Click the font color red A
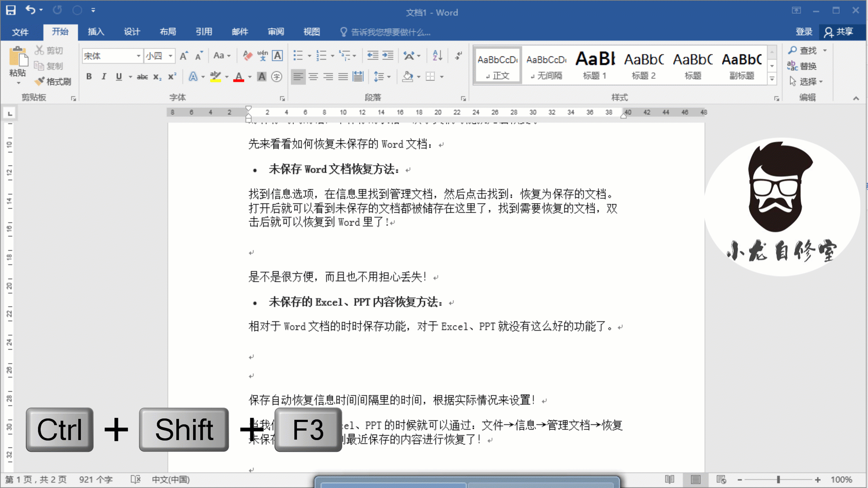This screenshot has width=868, height=488. pos(239,77)
